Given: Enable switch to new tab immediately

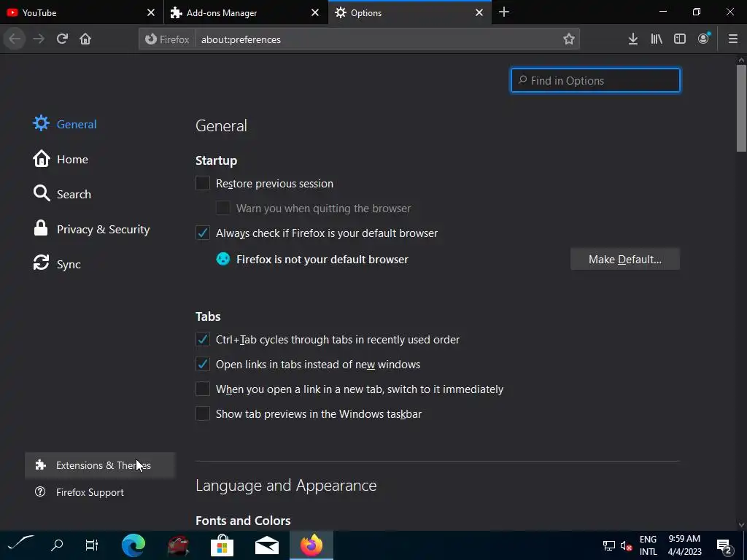Looking at the screenshot, I should 203,389.
